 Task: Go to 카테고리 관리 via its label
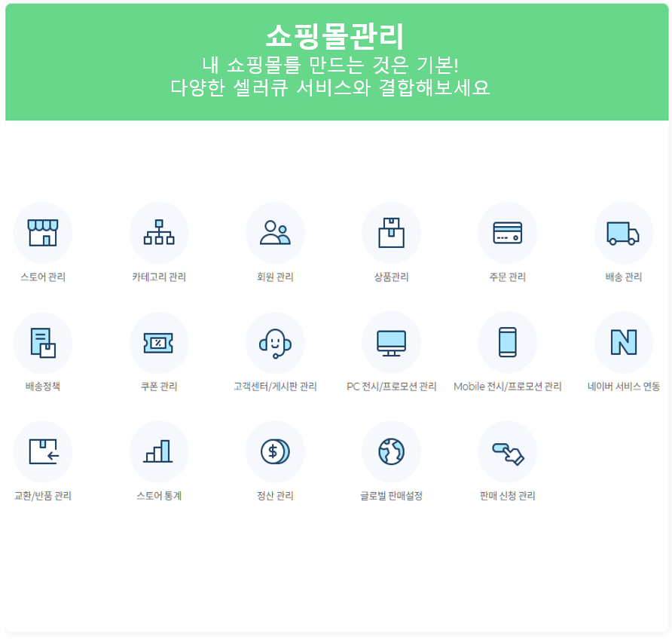pyautogui.click(x=159, y=277)
